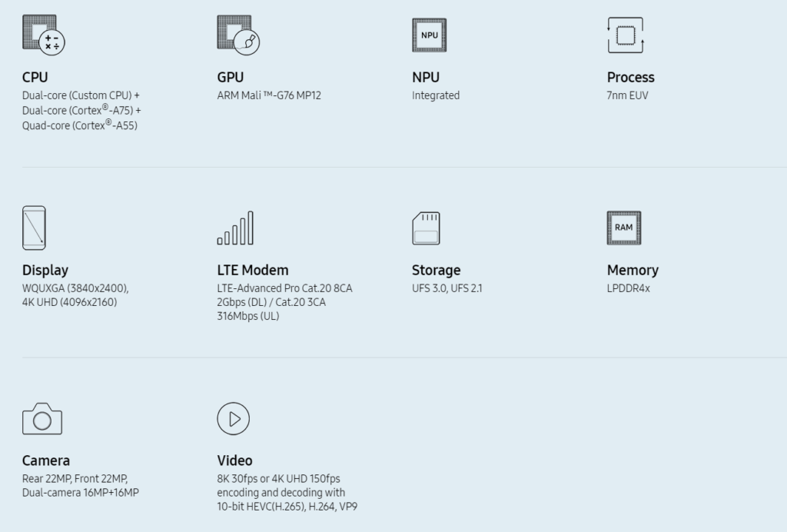
Task: Click the UFS 3.0, UFS 2.1 text
Action: pyautogui.click(x=447, y=288)
